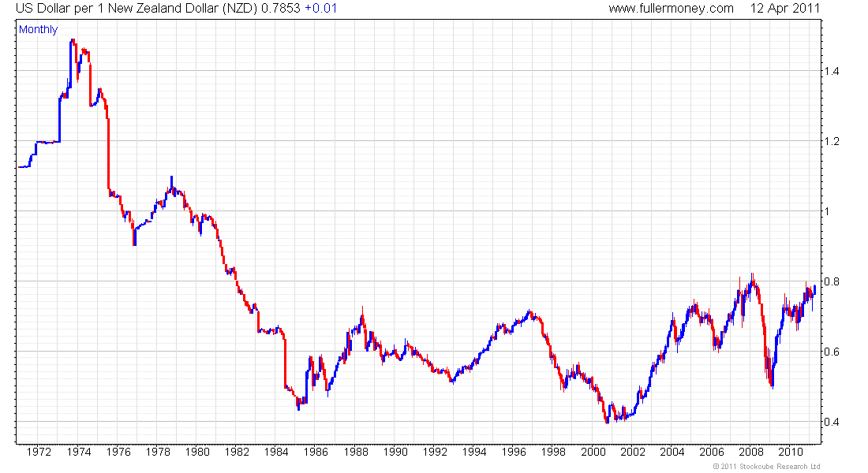
Task: Click the 1996 x-axis label
Action: [x=514, y=452]
